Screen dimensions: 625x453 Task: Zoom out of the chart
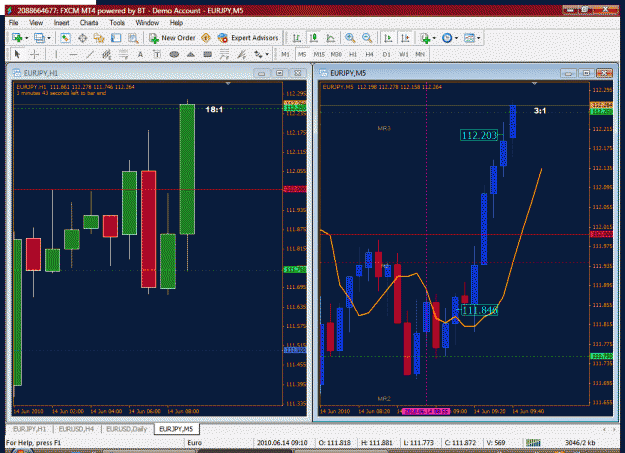click(367, 38)
